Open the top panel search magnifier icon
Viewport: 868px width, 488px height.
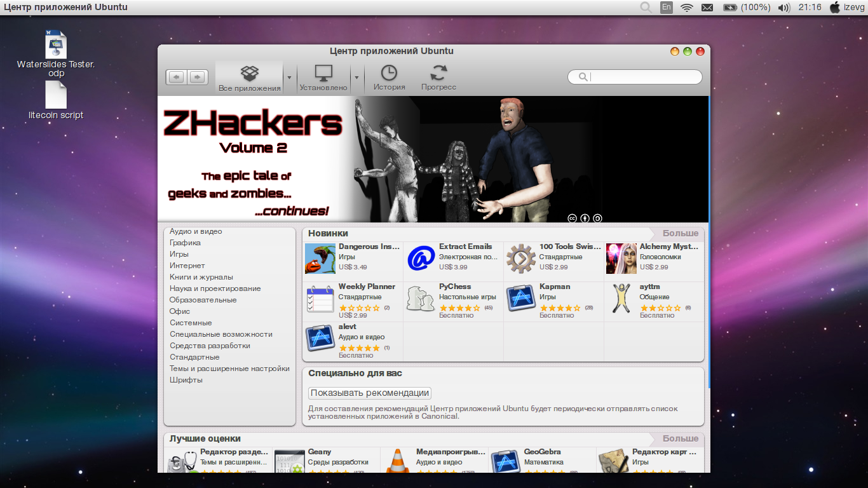646,8
